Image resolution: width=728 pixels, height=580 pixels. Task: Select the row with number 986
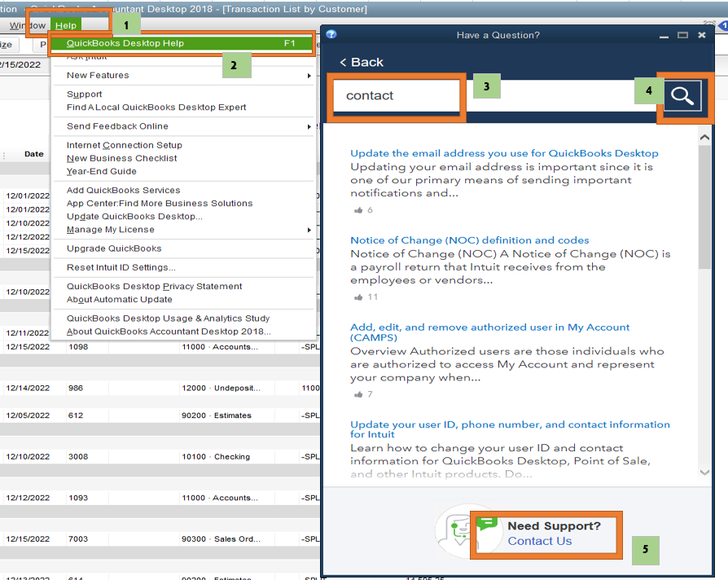[161, 389]
